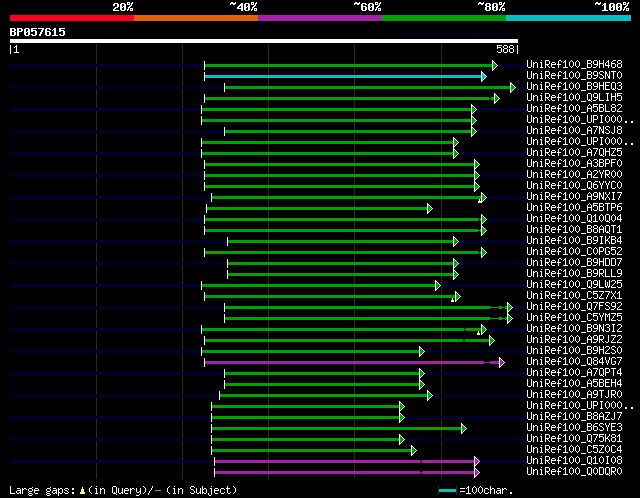The height and width of the screenshot is (498, 640).
Task: Select the UniRef100_A2YR00 label
Action: click(x=574, y=175)
